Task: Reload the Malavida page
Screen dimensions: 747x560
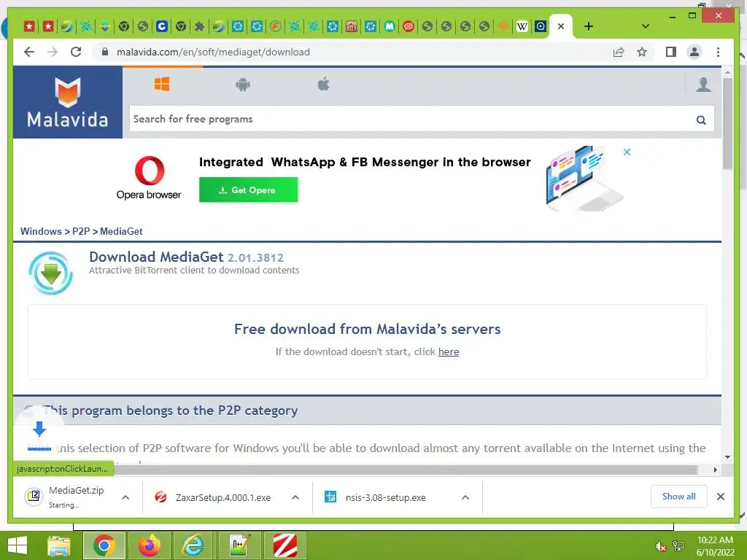Action: [76, 52]
